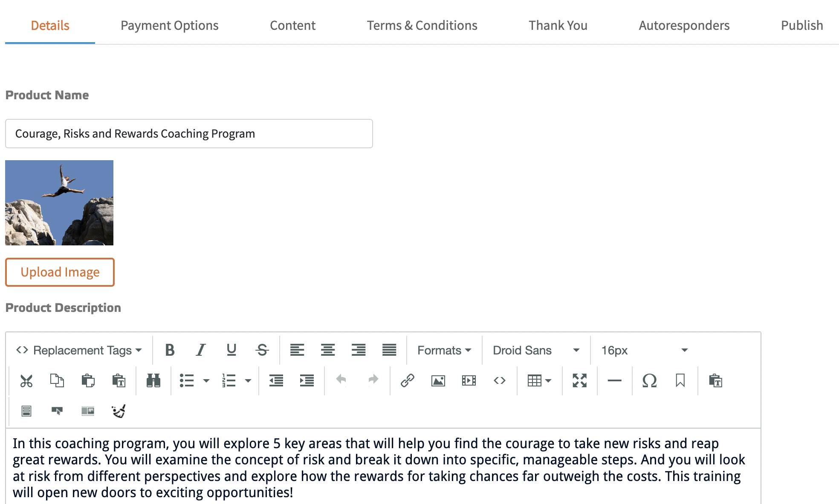This screenshot has height=504, width=839.
Task: Go to the Autoresponders tab
Action: [x=684, y=26]
